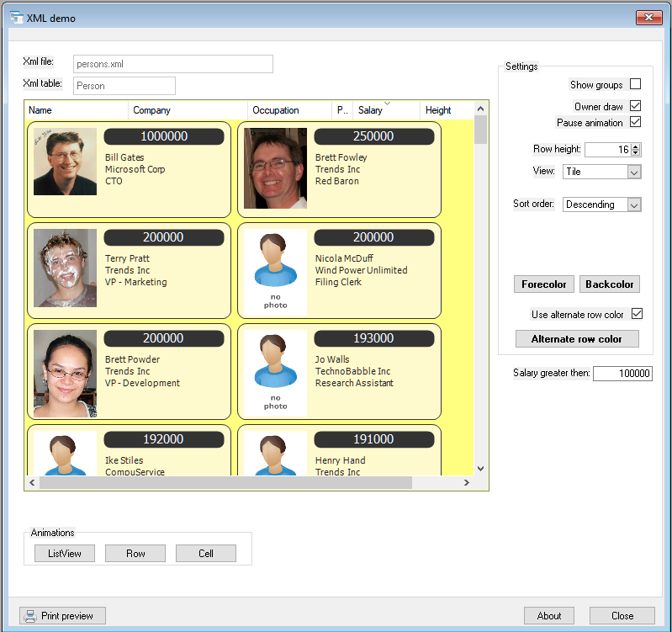Disable Use alternate row color checkbox
This screenshot has height=632, width=672.
[637, 314]
